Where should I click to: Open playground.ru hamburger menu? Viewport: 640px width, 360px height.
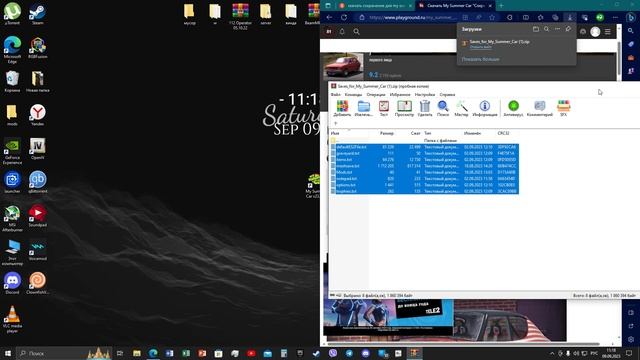(608, 31)
